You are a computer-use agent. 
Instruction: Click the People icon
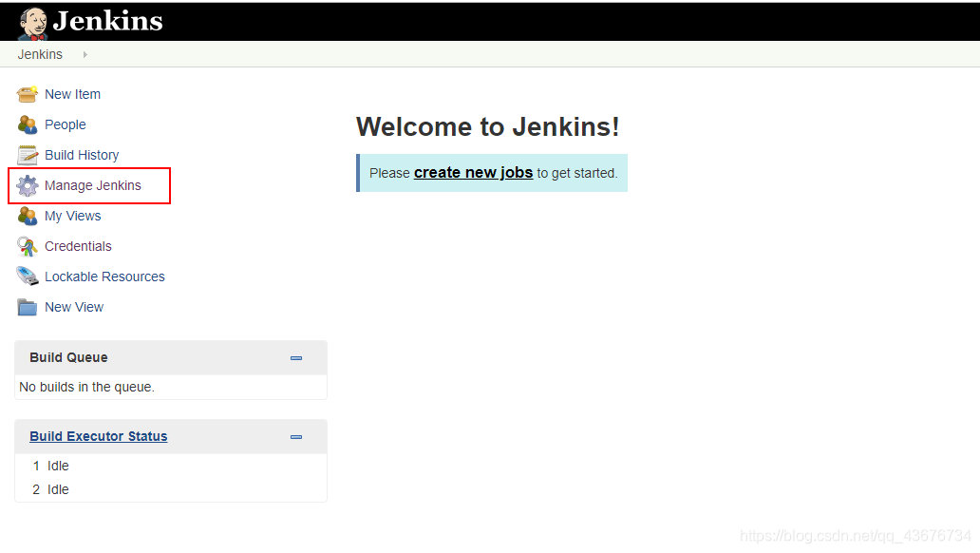coord(27,124)
